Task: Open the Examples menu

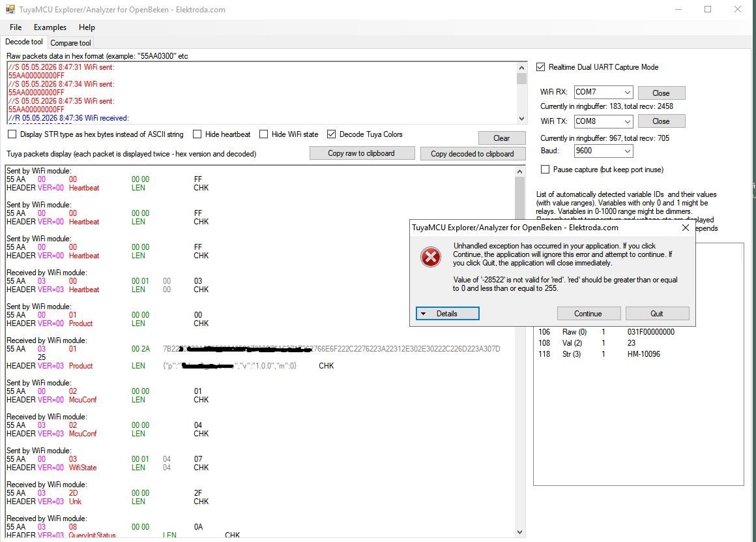Action: 50,27
